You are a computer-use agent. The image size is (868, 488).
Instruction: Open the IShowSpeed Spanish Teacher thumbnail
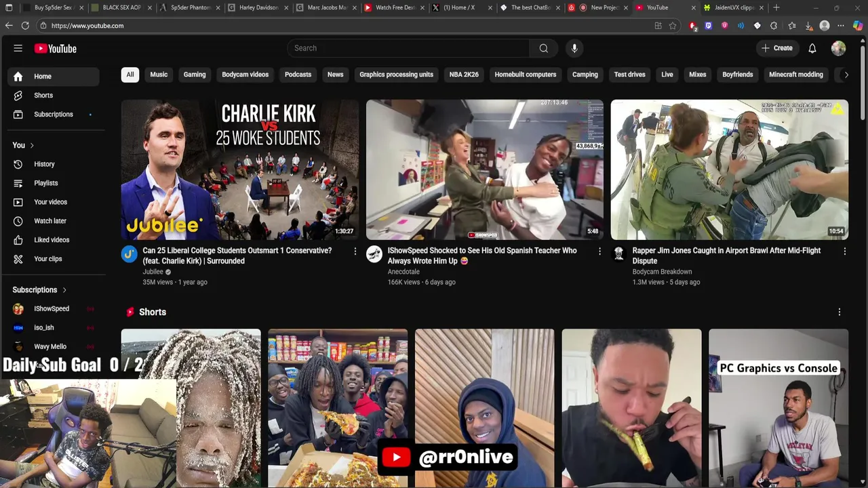tap(485, 170)
